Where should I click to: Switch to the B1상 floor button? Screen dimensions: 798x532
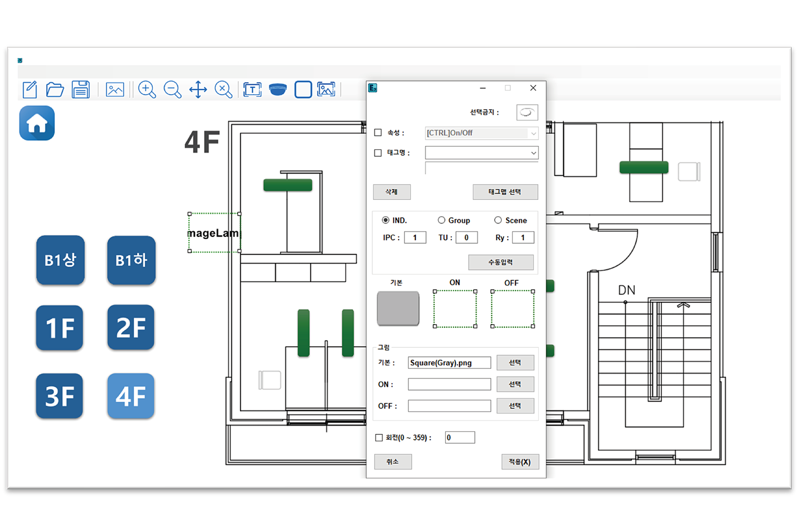(60, 260)
